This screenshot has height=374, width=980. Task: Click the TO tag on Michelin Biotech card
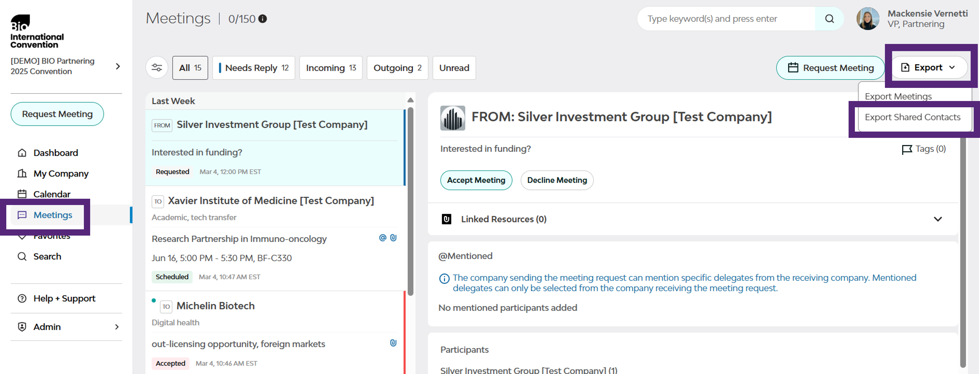[x=166, y=307]
